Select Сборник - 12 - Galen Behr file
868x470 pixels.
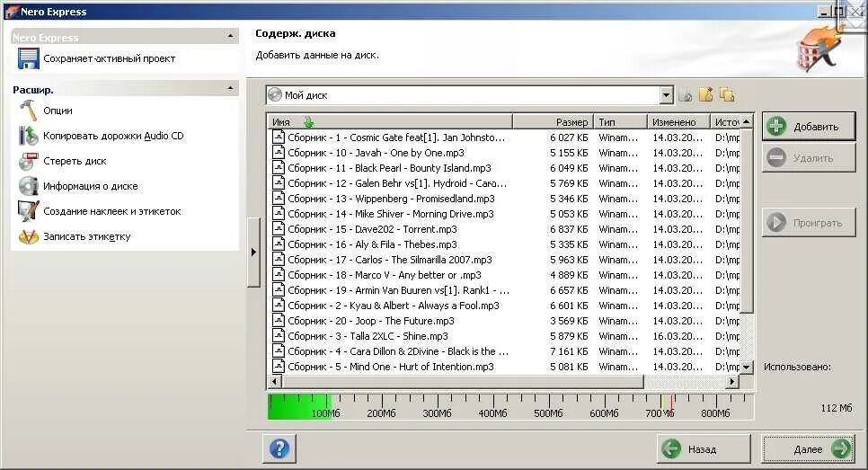tap(397, 182)
